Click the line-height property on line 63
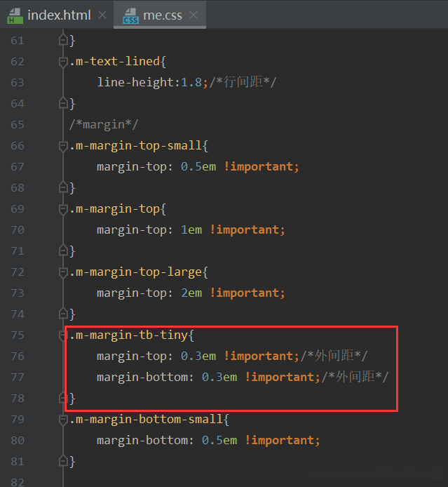This screenshot has height=487, width=448. (135, 83)
